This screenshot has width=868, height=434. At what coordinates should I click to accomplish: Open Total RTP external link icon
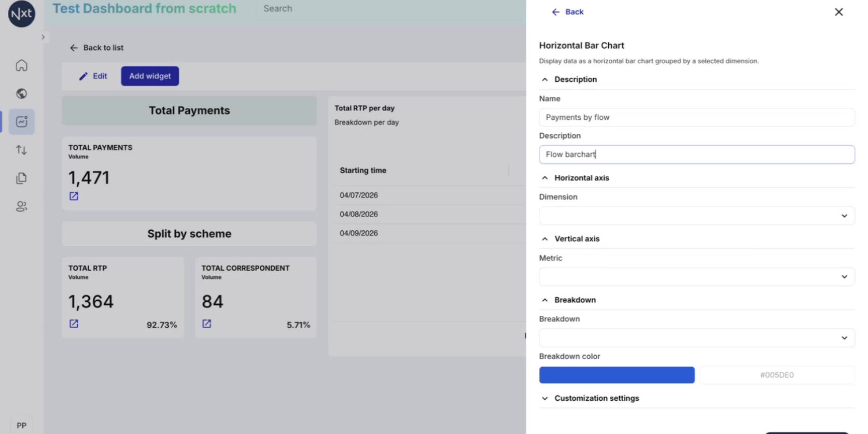[74, 324]
